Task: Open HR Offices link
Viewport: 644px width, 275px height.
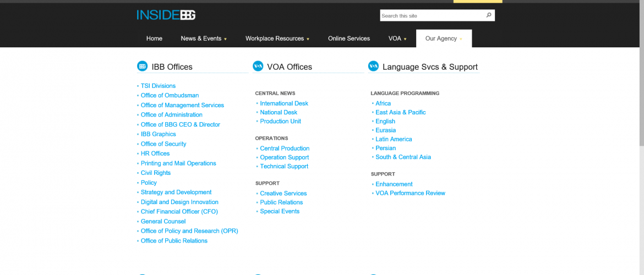Action: pos(155,153)
